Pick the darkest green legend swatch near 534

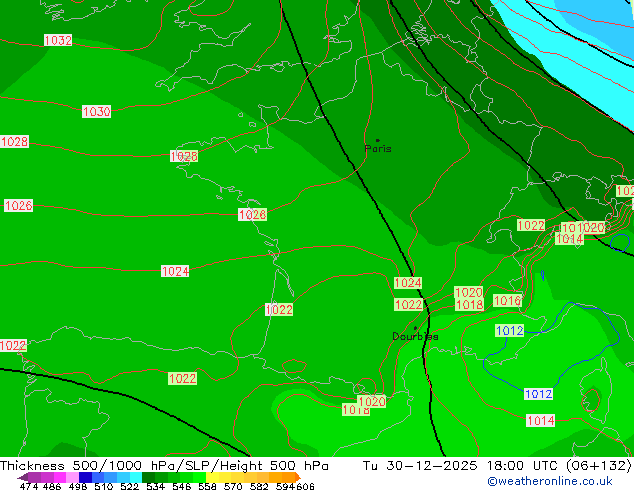[x=148, y=477]
